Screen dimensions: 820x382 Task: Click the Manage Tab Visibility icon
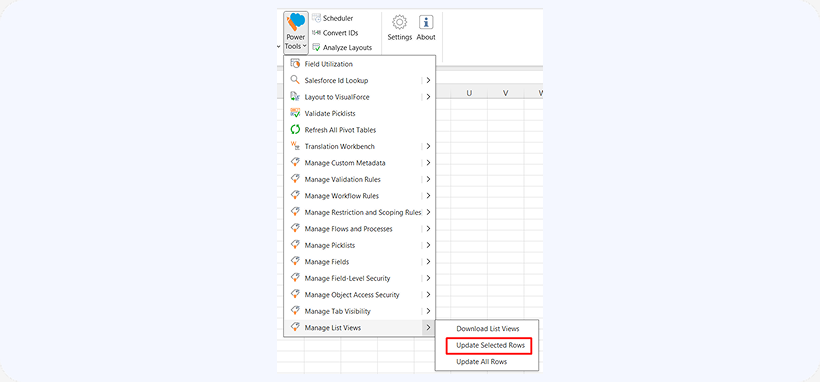295,311
